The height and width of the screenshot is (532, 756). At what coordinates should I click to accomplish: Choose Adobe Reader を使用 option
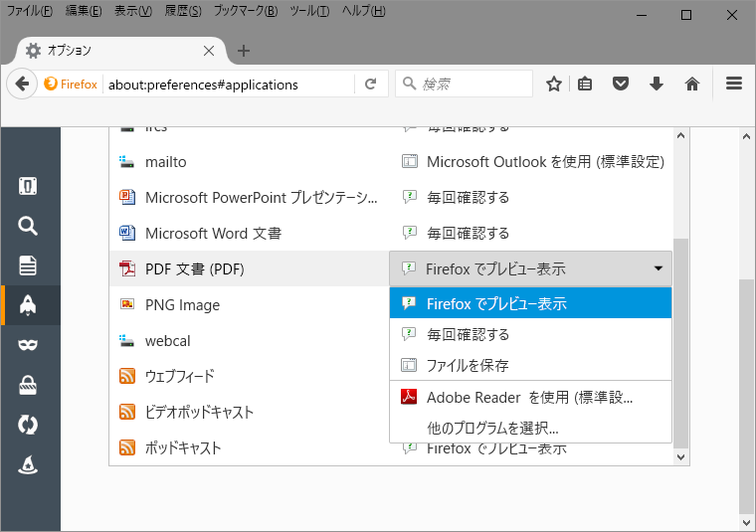[530, 397]
